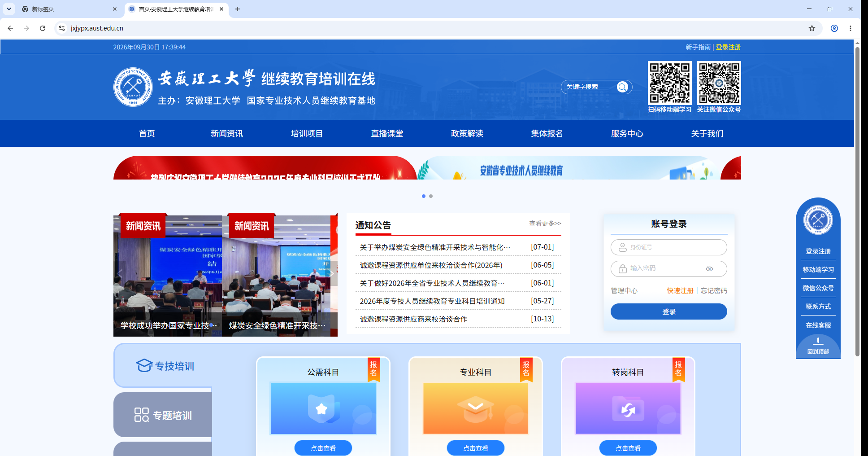Open notice 诚邀课程资源供应商来校洽谈合作
The width and height of the screenshot is (868, 456).
click(x=413, y=319)
